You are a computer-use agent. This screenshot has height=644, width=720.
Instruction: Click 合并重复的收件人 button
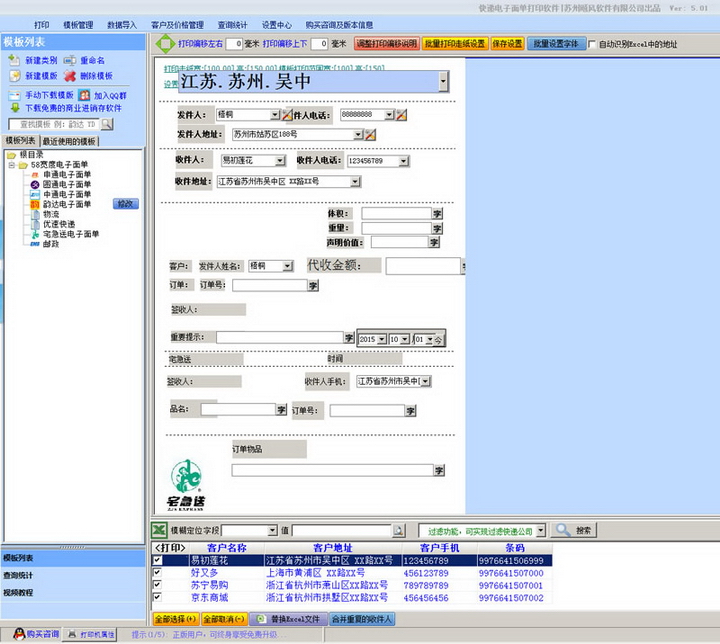(362, 619)
